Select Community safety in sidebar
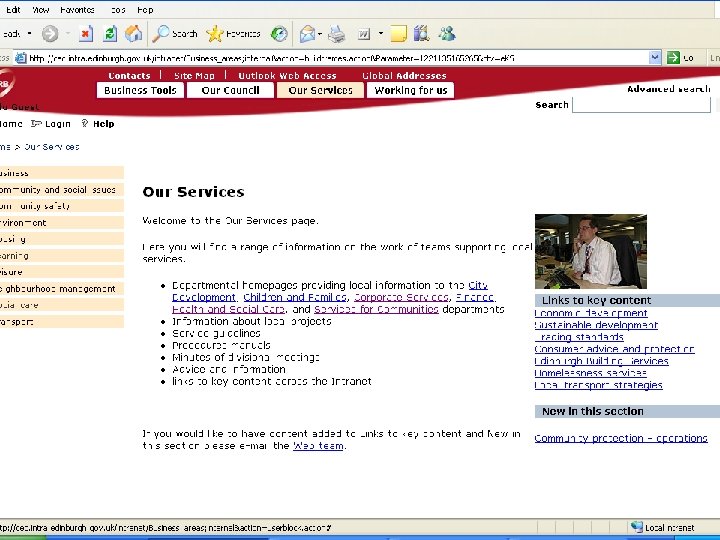Image resolution: width=720 pixels, height=540 pixels. pyautogui.click(x=62, y=206)
